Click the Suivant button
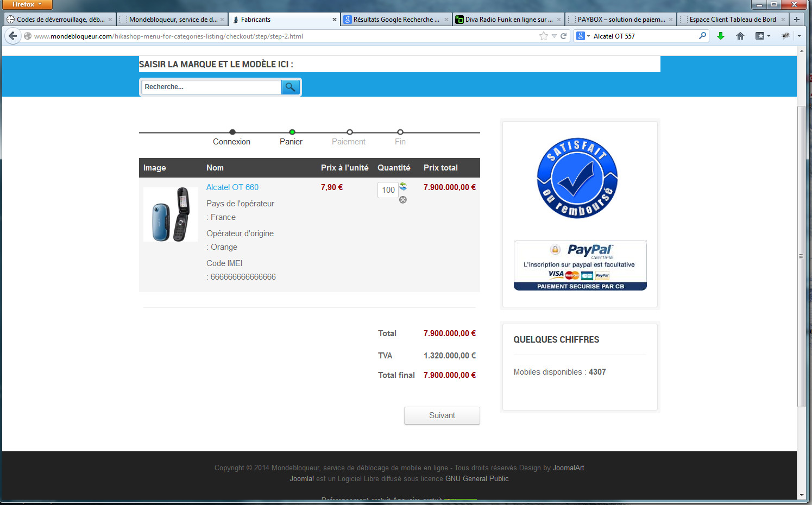This screenshot has height=505, width=812. click(x=442, y=415)
